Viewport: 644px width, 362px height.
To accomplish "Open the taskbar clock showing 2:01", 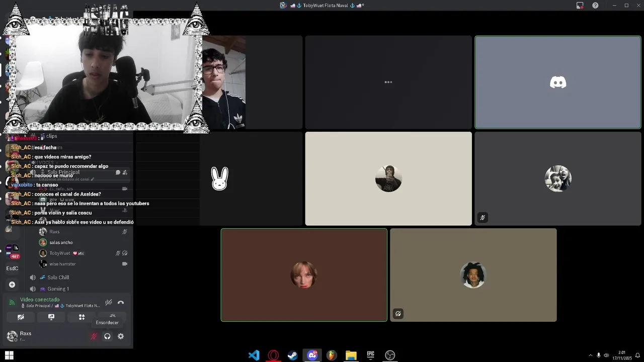I will click(x=622, y=355).
